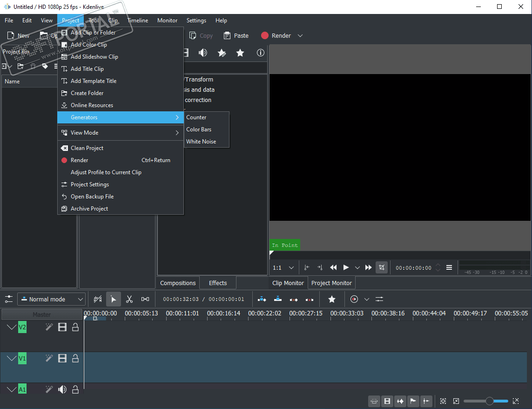
Task: Adjust the timeline zoom slider
Action: [486, 401]
